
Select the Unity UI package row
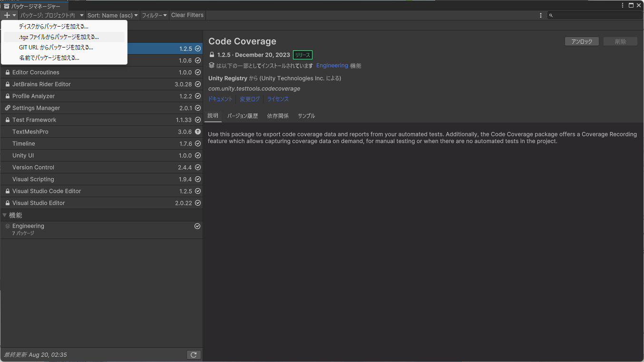(101, 155)
